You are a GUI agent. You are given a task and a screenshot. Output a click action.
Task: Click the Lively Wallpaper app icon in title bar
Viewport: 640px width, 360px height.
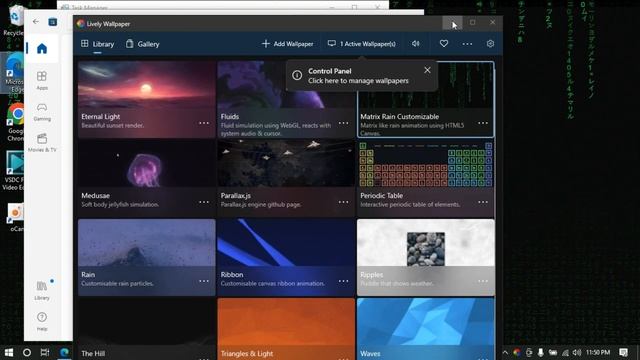[81, 24]
